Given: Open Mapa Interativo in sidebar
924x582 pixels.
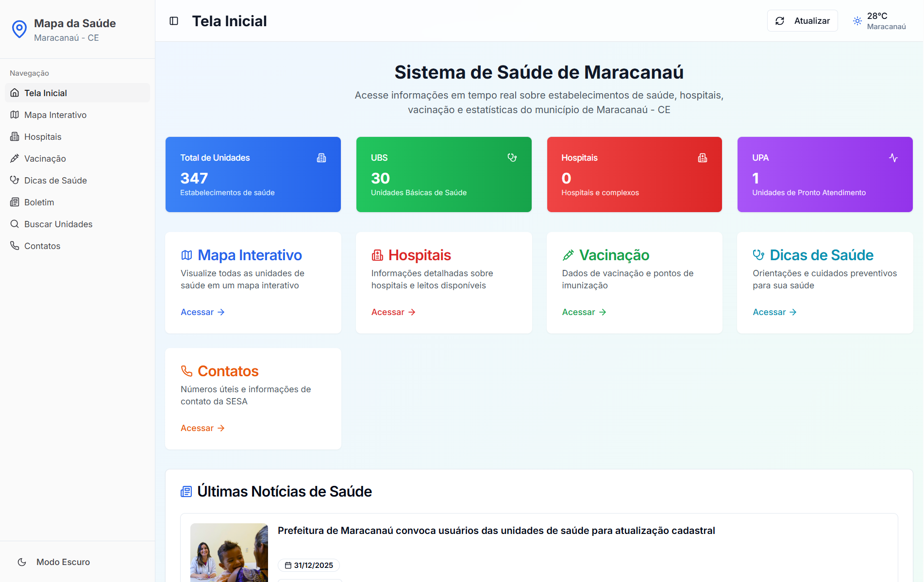Looking at the screenshot, I should pos(55,115).
